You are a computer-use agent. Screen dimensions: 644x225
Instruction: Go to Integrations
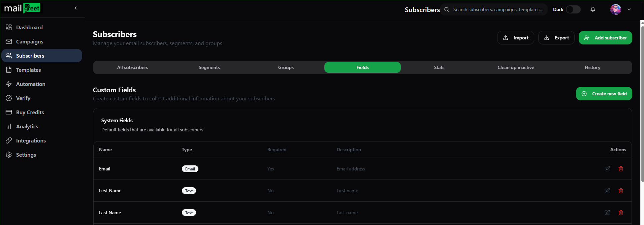pos(42,140)
